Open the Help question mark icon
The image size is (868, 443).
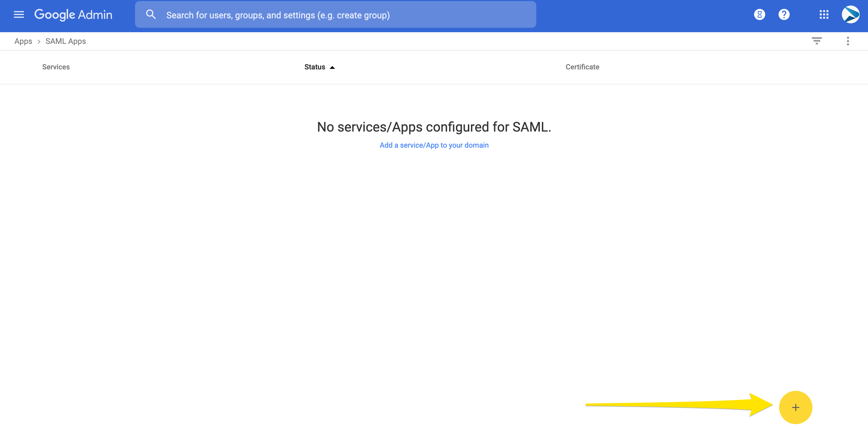click(784, 14)
